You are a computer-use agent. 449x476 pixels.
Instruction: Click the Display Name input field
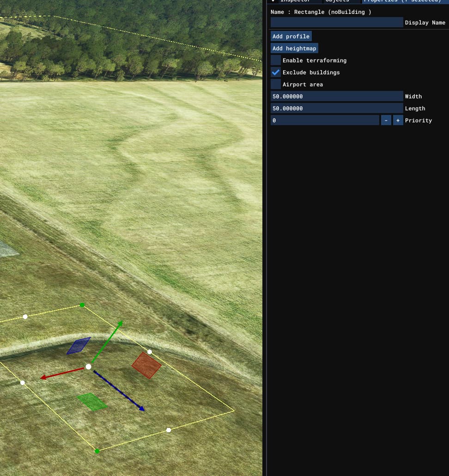pyautogui.click(x=337, y=23)
